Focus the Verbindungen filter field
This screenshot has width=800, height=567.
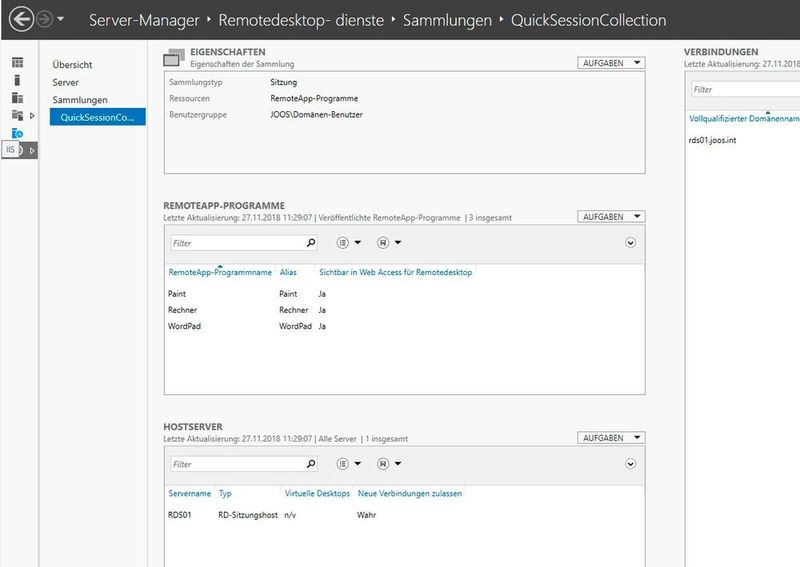click(745, 89)
